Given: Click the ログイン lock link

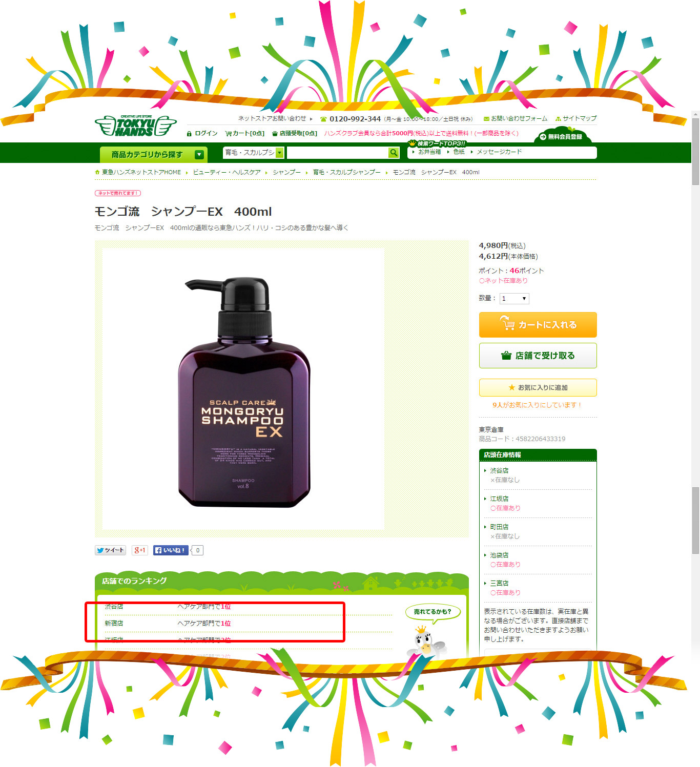Looking at the screenshot, I should tap(202, 133).
